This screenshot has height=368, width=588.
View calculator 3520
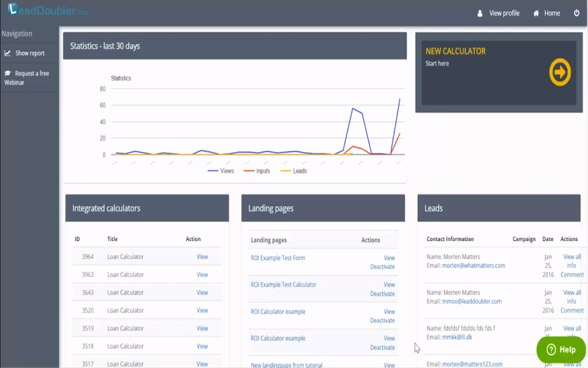tap(202, 310)
